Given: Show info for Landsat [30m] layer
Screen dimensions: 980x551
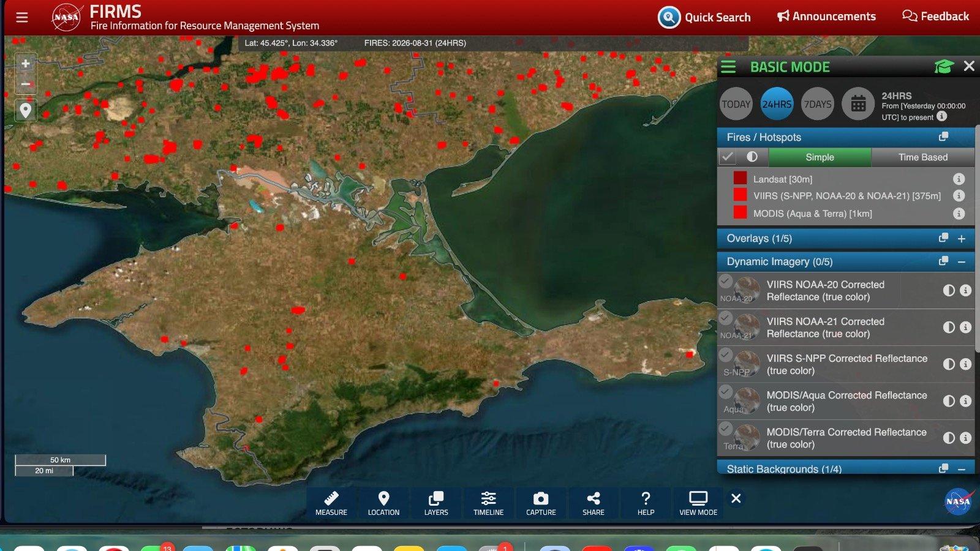Looking at the screenshot, I should pos(959,179).
